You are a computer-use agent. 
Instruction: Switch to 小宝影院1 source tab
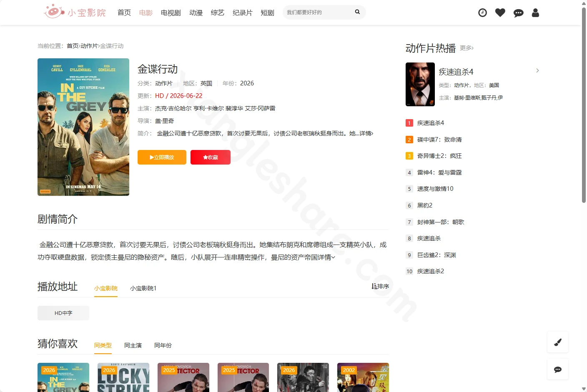(x=143, y=288)
